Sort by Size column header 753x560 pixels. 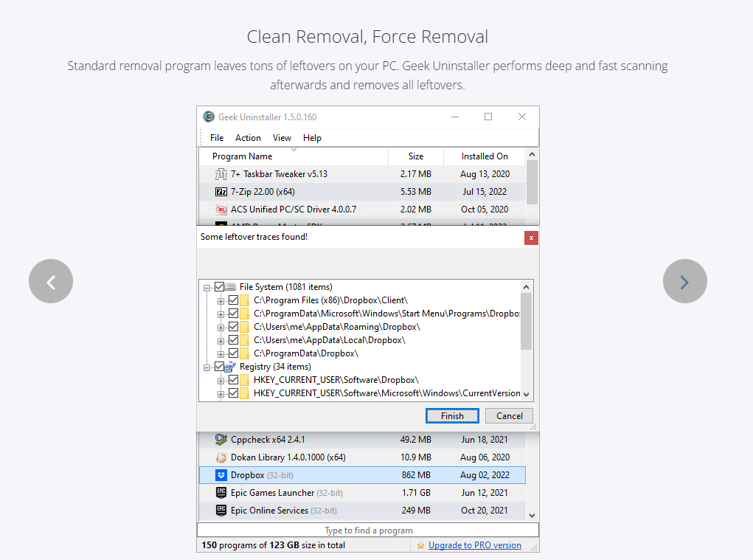point(416,156)
